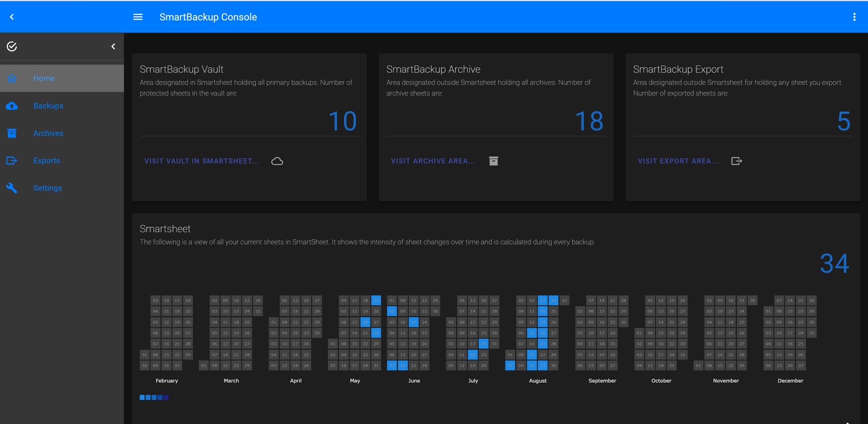Open the three-dot options menu
Image resolution: width=868 pixels, height=424 pixels.
point(854,17)
